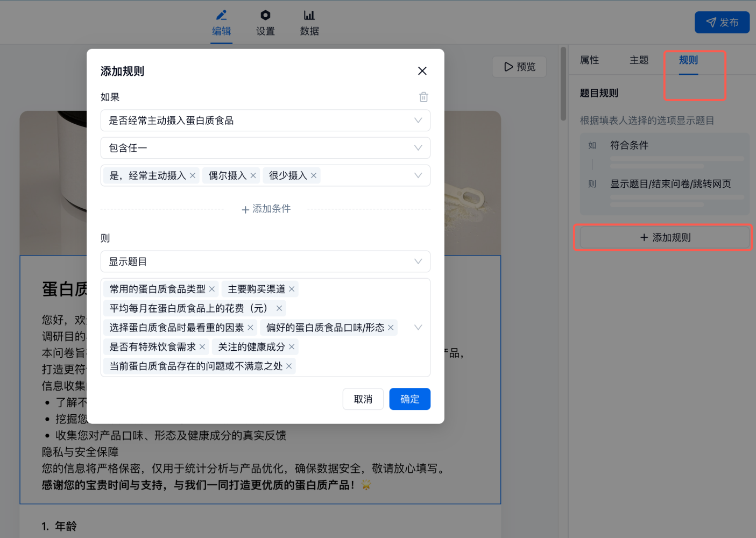Delete the condition using the trash icon
Image resolution: width=756 pixels, height=538 pixels.
pyautogui.click(x=423, y=97)
